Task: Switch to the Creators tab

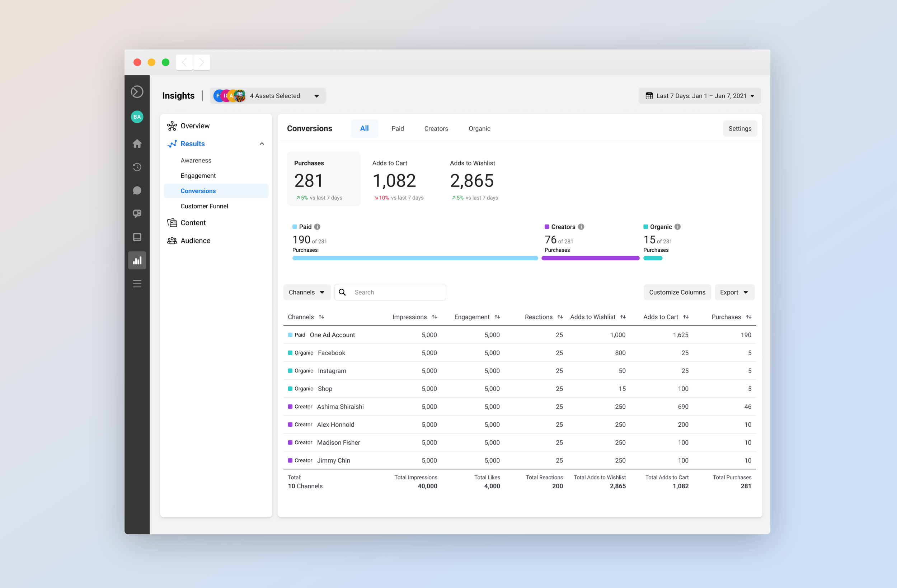Action: tap(436, 128)
